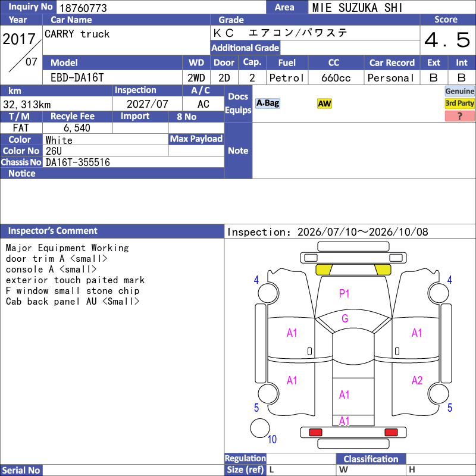This screenshot has width=476, height=476.
Task: Click the G mark on the windshield
Action: pos(345,318)
